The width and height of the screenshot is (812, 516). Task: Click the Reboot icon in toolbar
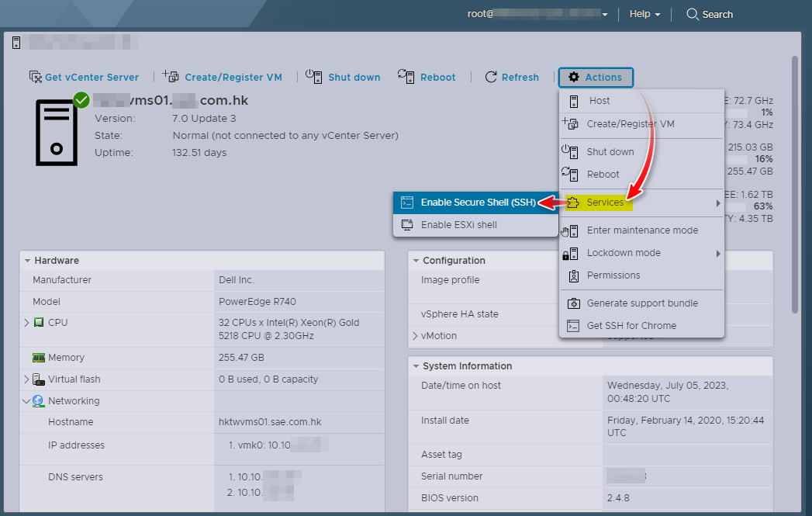coord(406,76)
